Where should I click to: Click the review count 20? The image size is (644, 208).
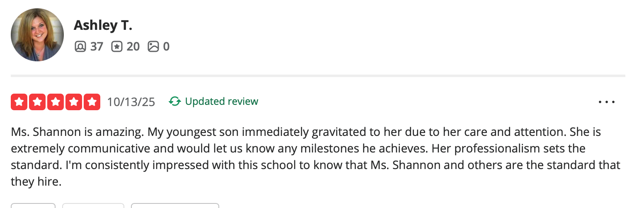click(x=133, y=46)
